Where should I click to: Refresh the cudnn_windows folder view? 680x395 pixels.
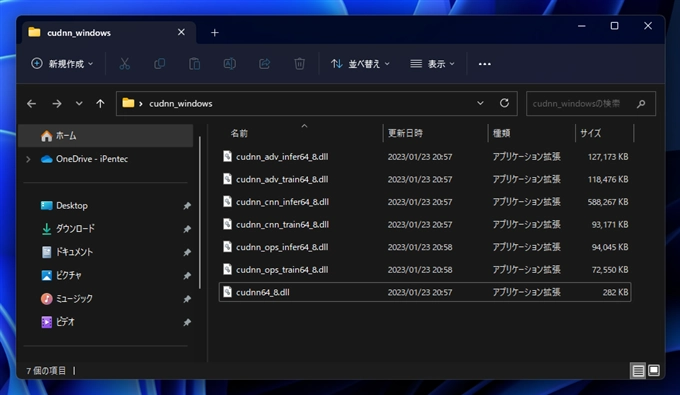[x=504, y=103]
